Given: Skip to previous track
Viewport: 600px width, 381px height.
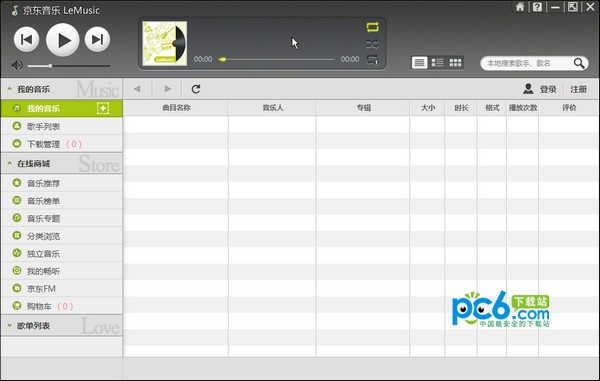Looking at the screenshot, I should (x=26, y=39).
